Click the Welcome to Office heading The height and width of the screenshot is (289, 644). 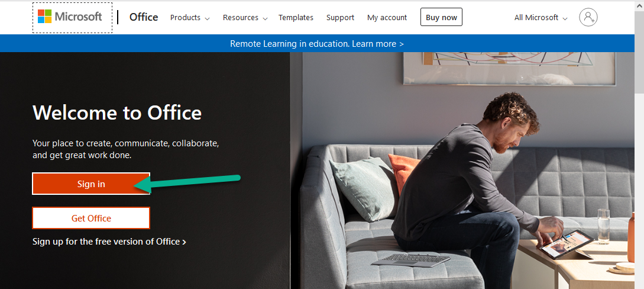tap(117, 113)
